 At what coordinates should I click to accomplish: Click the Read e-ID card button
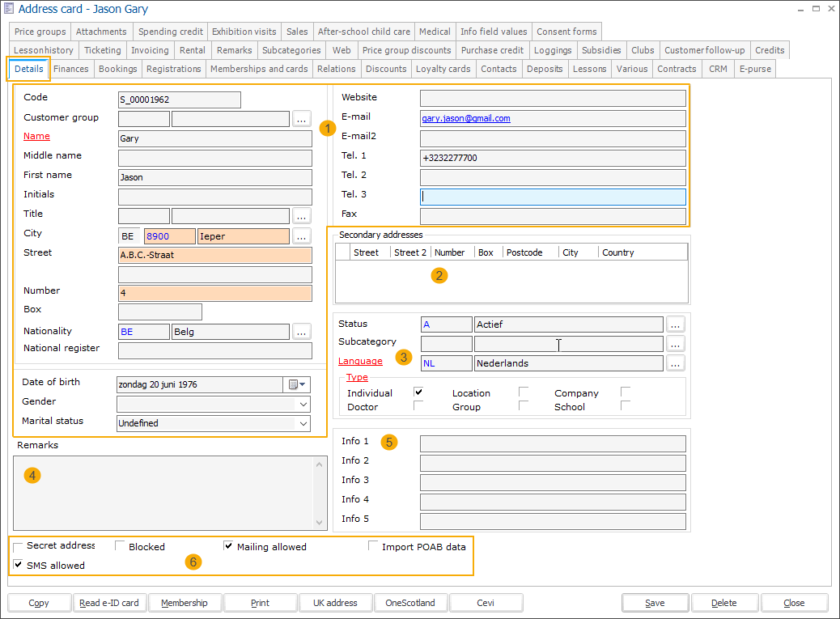tap(109, 603)
